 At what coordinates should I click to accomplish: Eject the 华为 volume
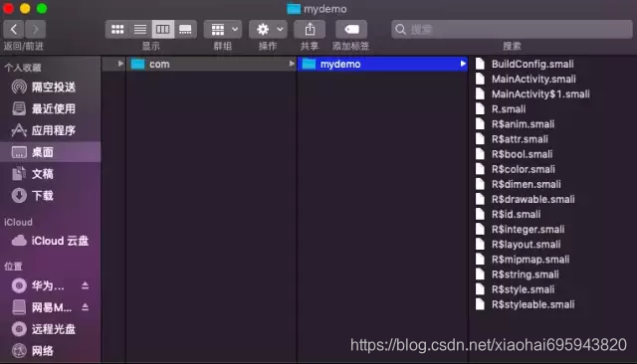click(85, 285)
